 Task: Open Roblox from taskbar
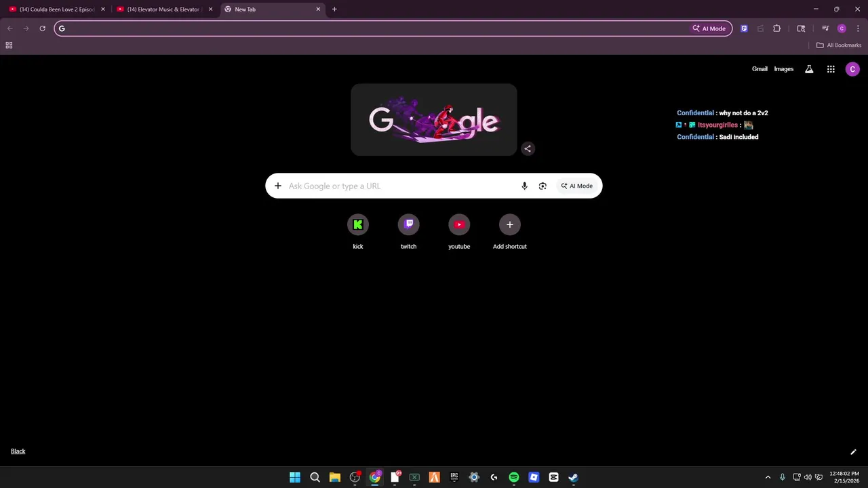[534, 477]
